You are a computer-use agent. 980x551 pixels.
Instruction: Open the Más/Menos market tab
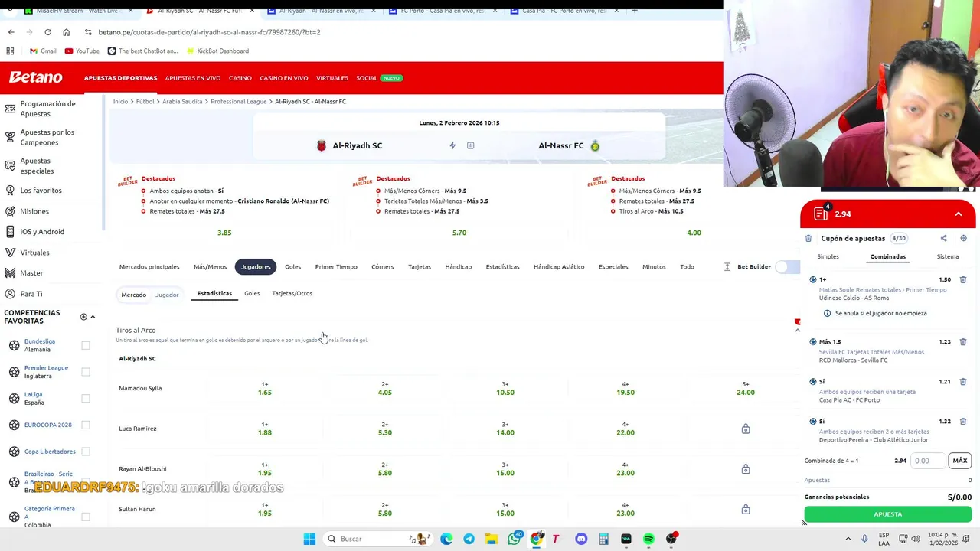click(210, 266)
